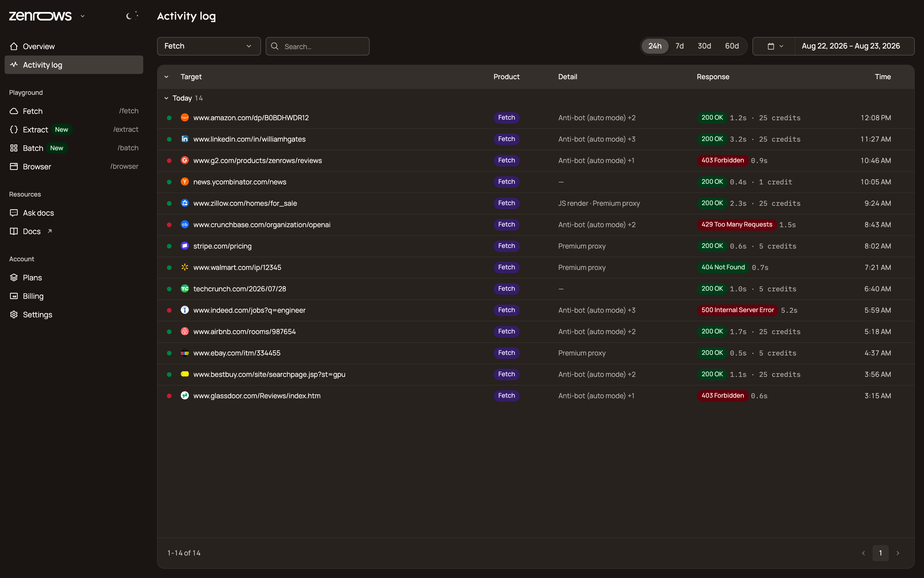Click the Amazon favicon in first row

pos(185,117)
